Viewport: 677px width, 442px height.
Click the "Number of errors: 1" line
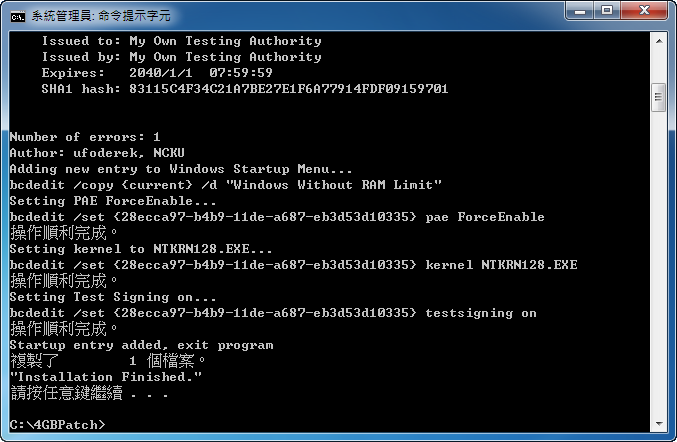pyautogui.click(x=85, y=137)
